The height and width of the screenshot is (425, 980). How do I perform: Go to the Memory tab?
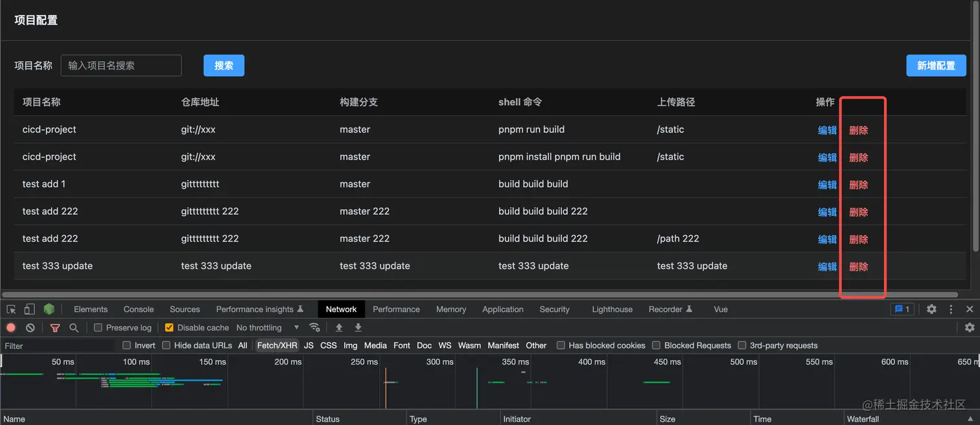pos(451,310)
